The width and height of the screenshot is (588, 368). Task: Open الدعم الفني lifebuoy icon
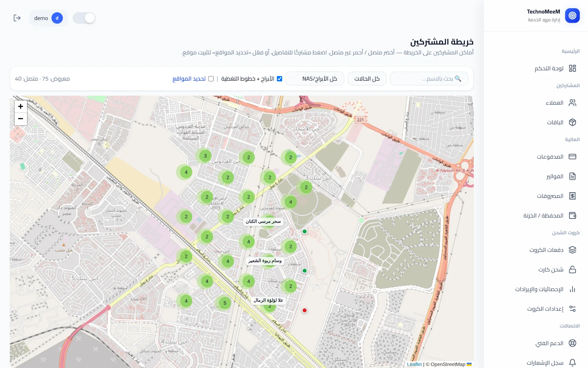click(x=572, y=343)
